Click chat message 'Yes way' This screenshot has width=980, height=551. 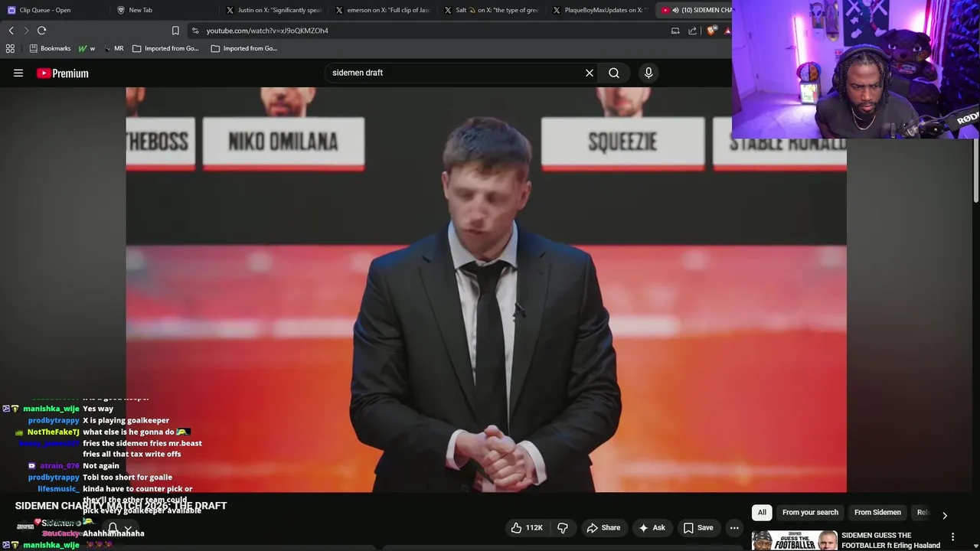[98, 409]
